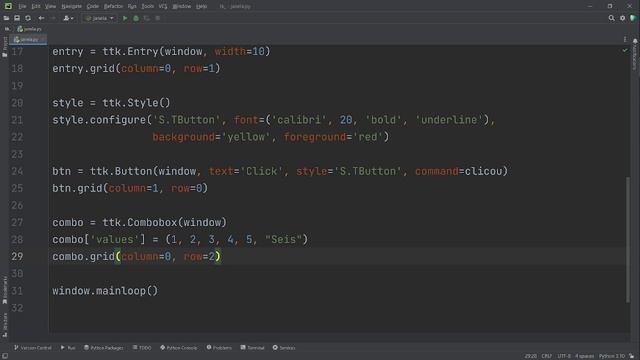Toggle the read-only lock icon in status bar

coord(632,356)
